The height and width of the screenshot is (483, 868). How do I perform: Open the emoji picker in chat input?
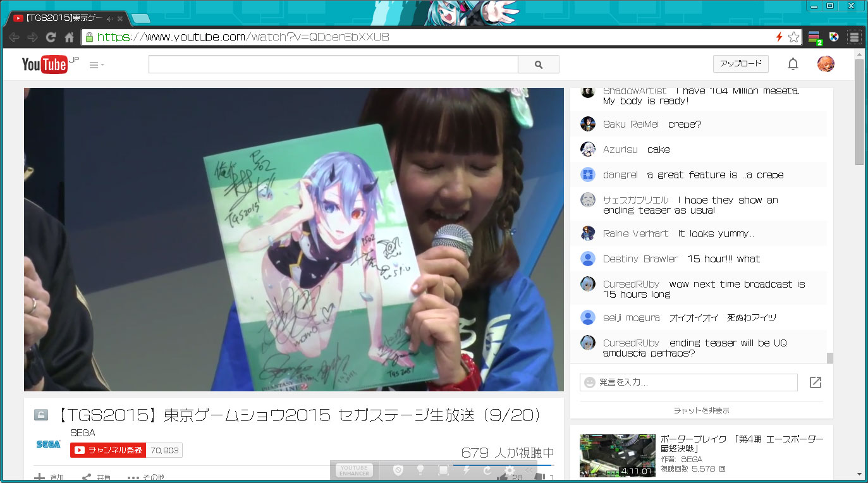(590, 382)
